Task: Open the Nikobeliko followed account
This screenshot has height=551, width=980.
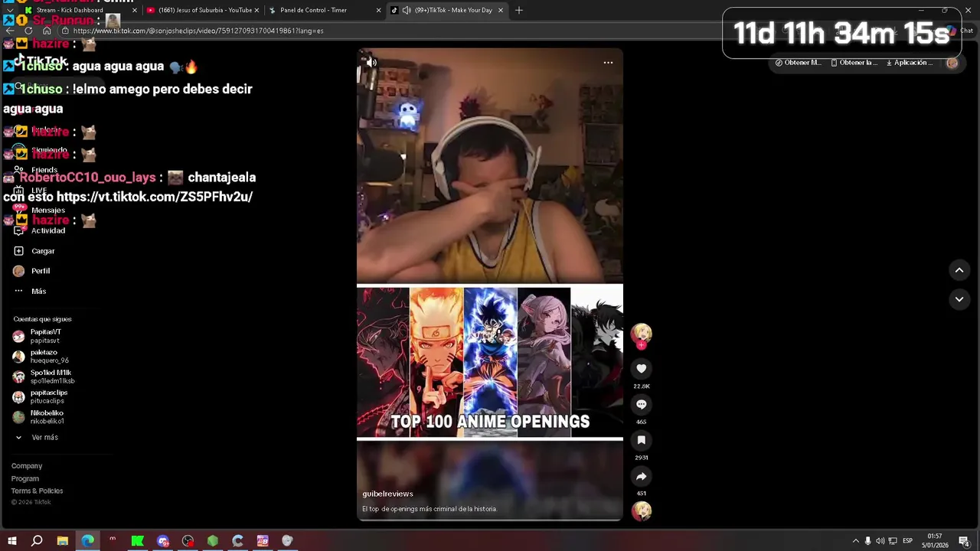Action: coord(38,417)
